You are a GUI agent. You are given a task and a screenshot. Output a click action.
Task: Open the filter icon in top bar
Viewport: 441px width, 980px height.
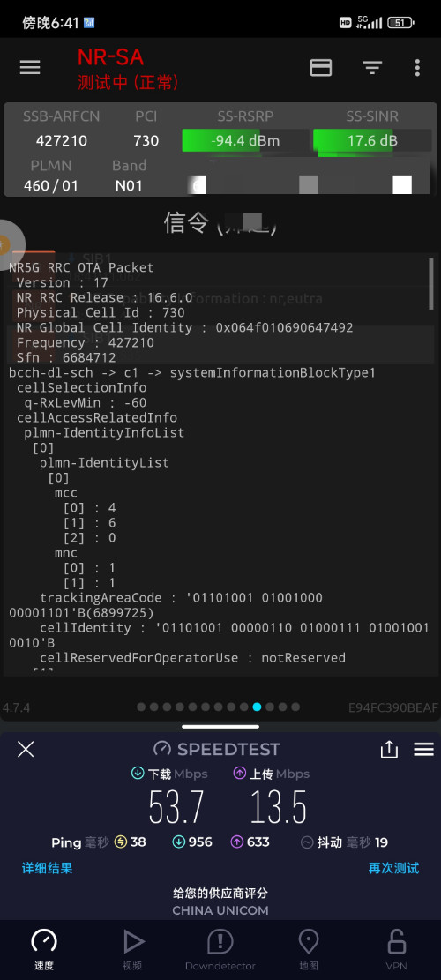tap(372, 68)
